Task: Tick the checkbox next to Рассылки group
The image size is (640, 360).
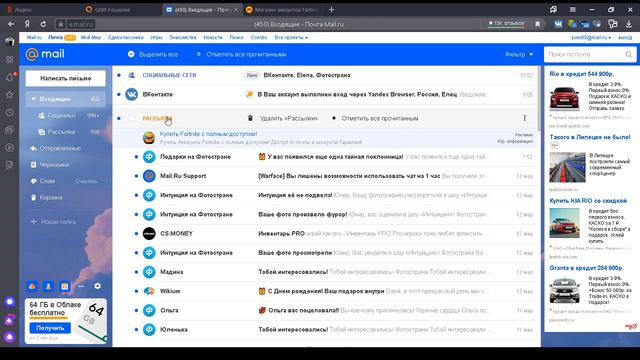Action: [131, 118]
